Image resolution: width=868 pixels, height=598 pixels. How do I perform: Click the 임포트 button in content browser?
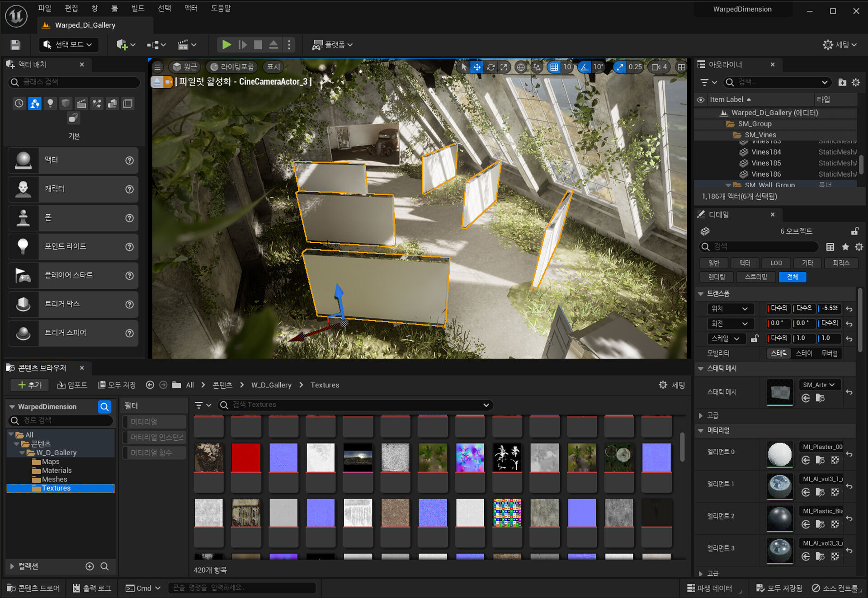(x=72, y=385)
